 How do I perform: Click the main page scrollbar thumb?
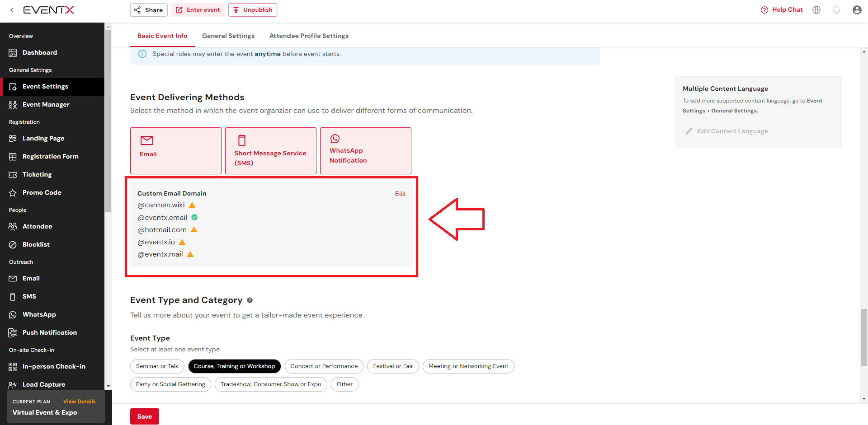[864, 337]
